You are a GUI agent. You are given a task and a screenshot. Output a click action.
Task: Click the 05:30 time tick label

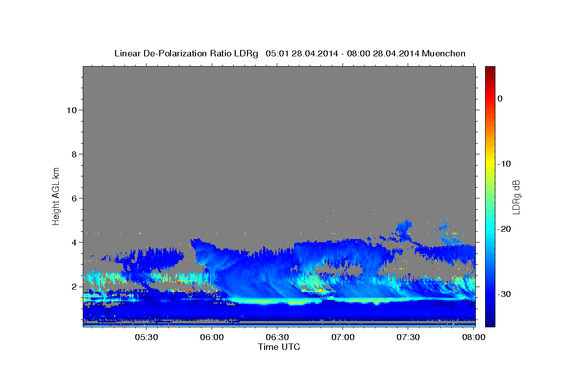tap(146, 337)
